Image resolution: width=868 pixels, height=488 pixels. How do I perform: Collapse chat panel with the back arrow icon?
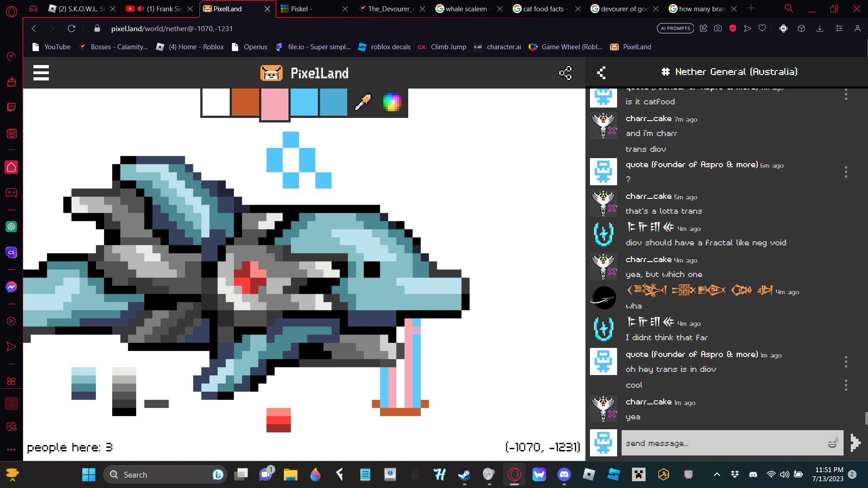pyautogui.click(x=601, y=73)
